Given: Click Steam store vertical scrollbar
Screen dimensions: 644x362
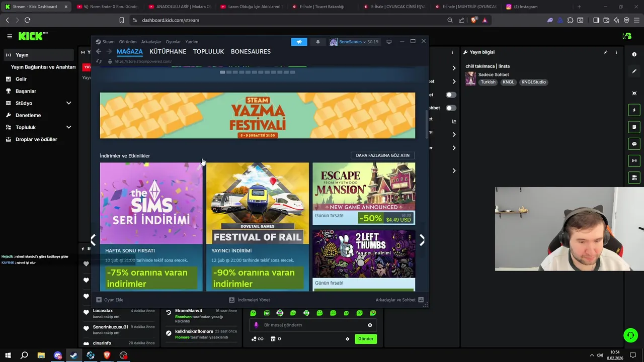Looking at the screenshot, I should pyautogui.click(x=427, y=124).
